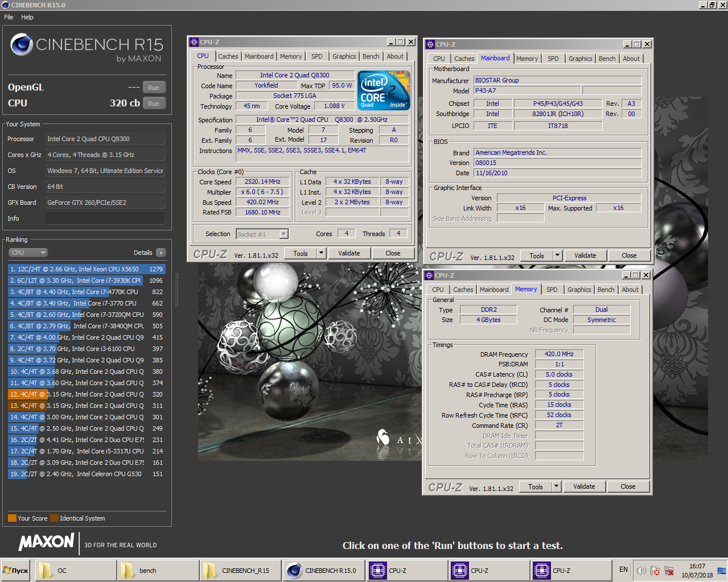Viewport: 728px width, 582px height.
Task: Click the DRAM Frequency value 420.0 MHz
Action: click(559, 354)
